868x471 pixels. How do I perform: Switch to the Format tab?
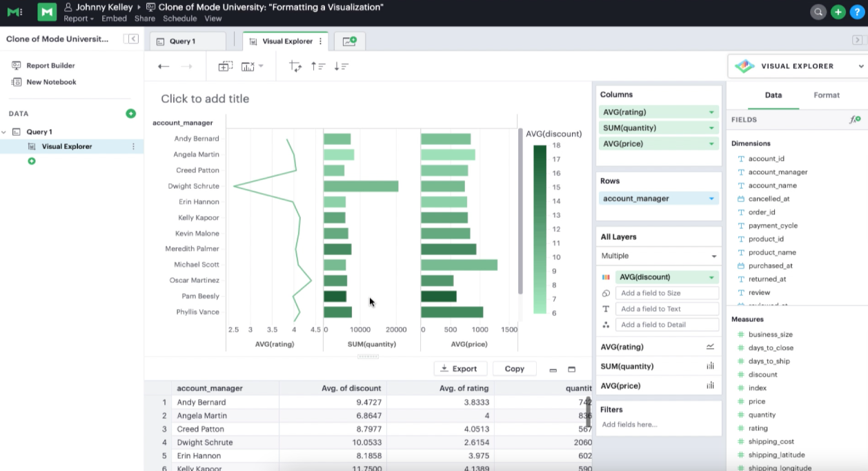[826, 95]
